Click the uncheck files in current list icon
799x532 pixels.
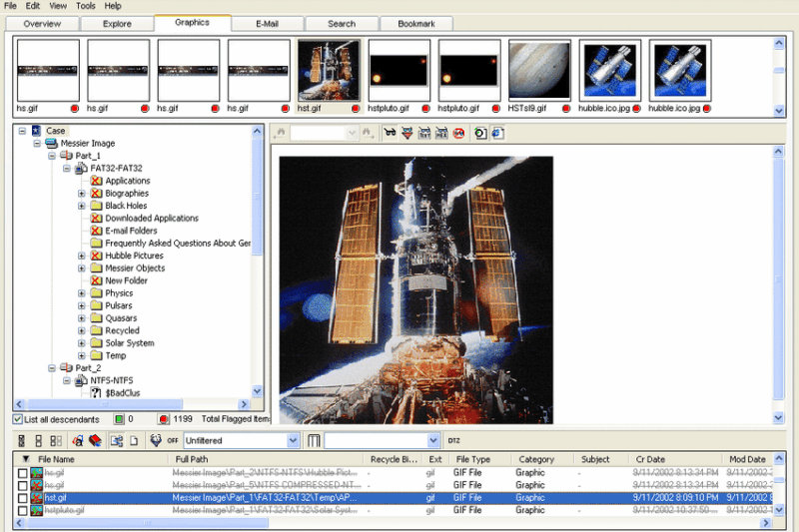tap(56, 440)
